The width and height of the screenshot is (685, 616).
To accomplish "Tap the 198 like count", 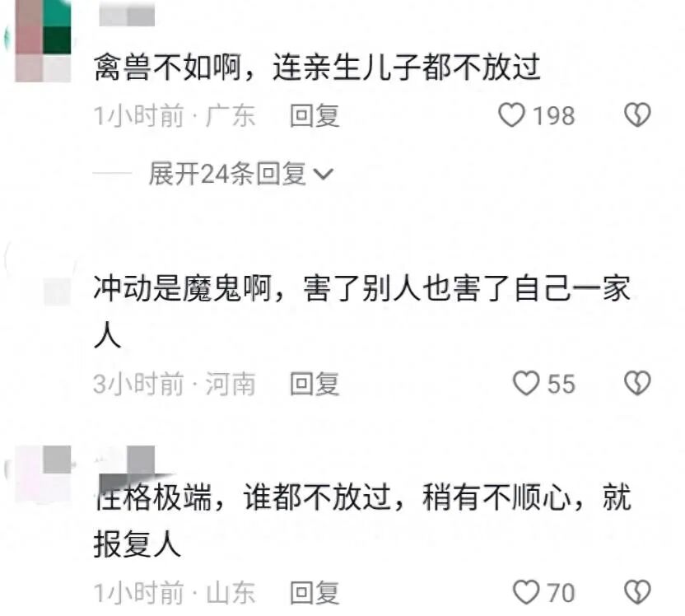I will point(553,116).
